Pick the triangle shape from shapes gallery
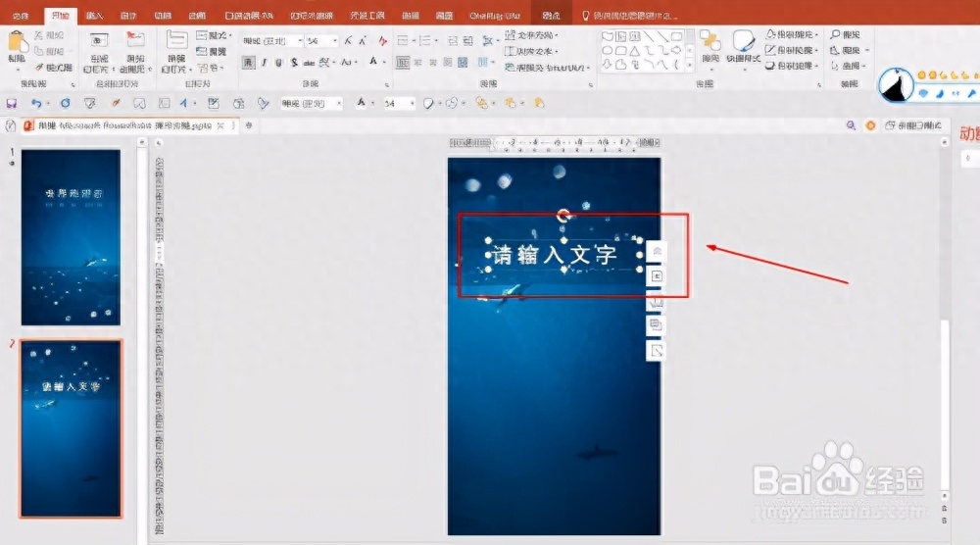This screenshot has width=980, height=545. pos(634,51)
